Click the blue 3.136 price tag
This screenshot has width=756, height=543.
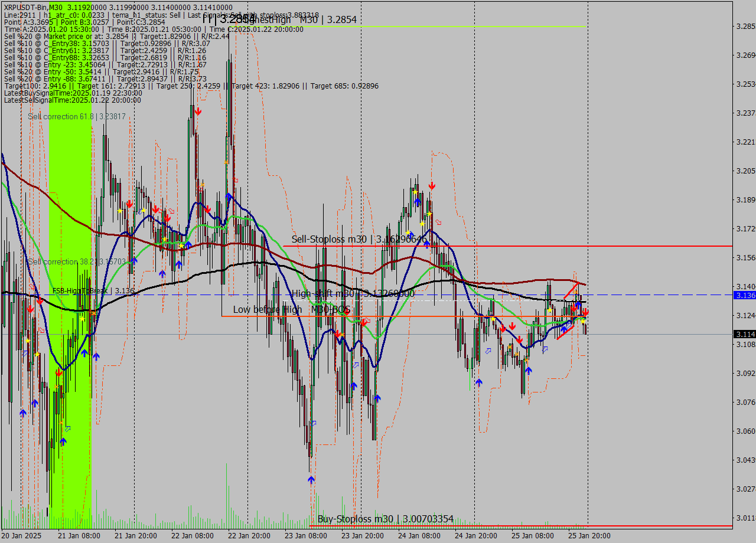[744, 295]
